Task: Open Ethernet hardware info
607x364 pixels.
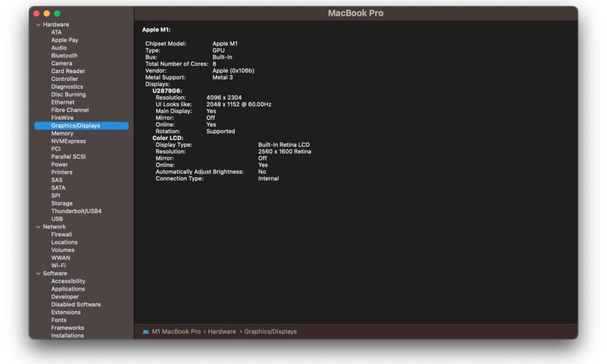Action: click(x=63, y=102)
